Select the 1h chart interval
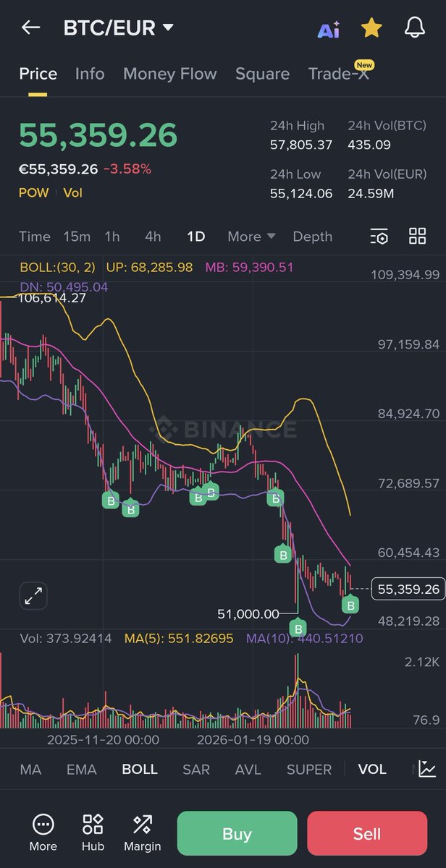This screenshot has width=446, height=868. 112,237
